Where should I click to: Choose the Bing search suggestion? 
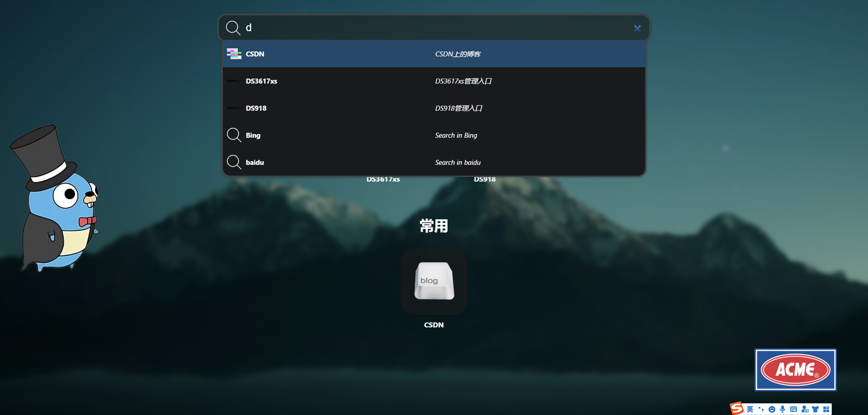pos(434,135)
